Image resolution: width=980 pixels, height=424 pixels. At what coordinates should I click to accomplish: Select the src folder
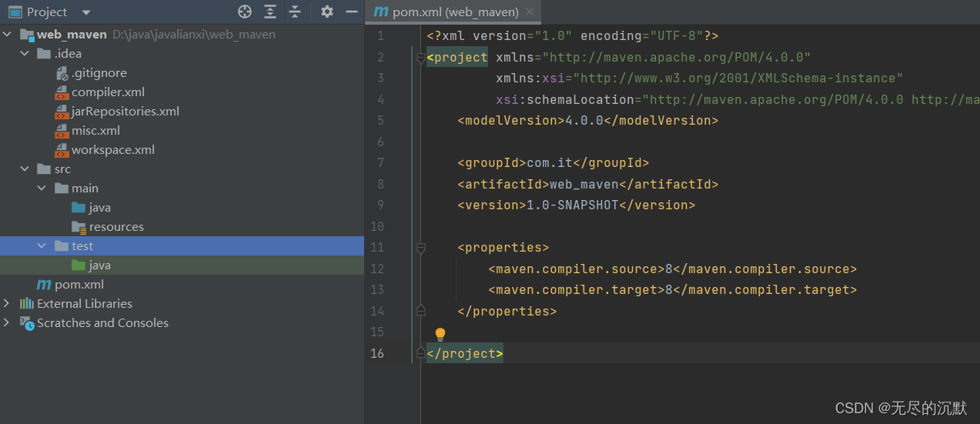coord(62,169)
